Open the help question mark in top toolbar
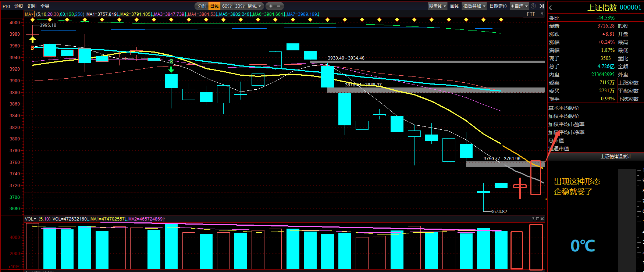This screenshot has height=272, width=644. tap(533, 6)
